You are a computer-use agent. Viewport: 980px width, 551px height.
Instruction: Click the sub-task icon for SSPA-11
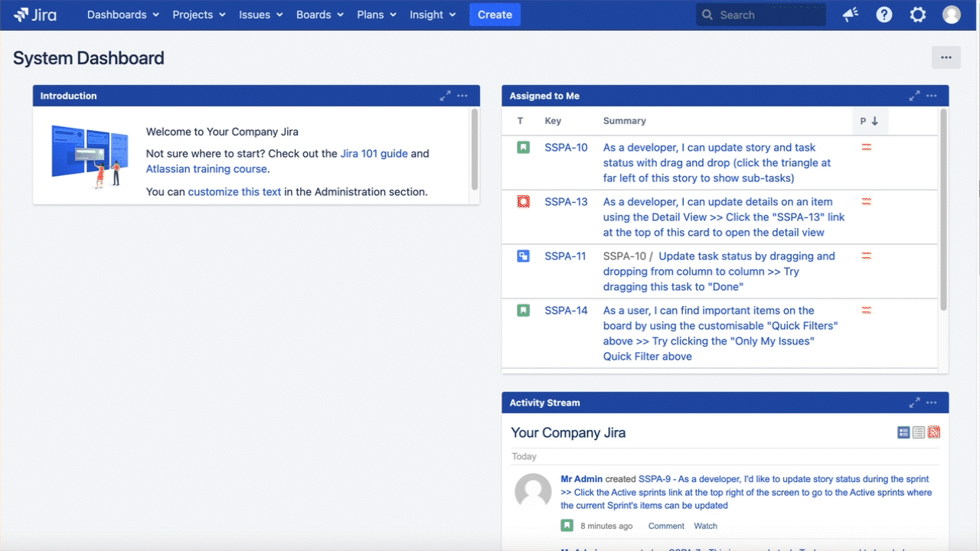pos(523,256)
